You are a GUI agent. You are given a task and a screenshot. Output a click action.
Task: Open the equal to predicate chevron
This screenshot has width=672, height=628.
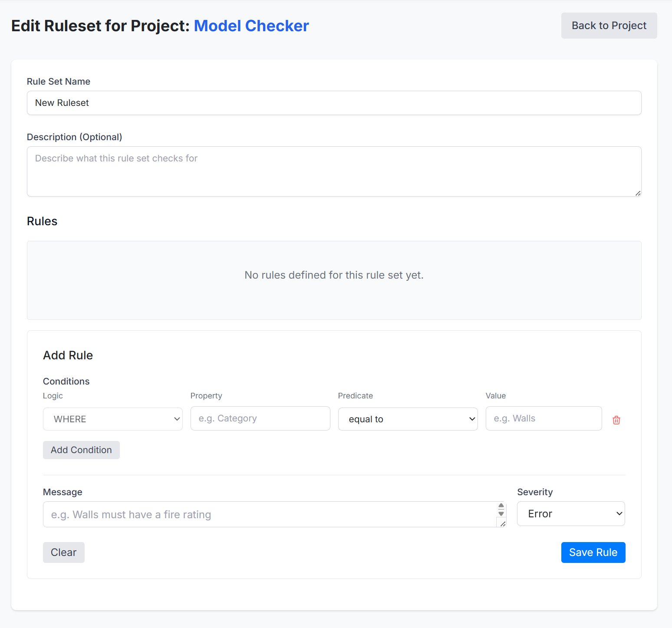click(x=472, y=419)
